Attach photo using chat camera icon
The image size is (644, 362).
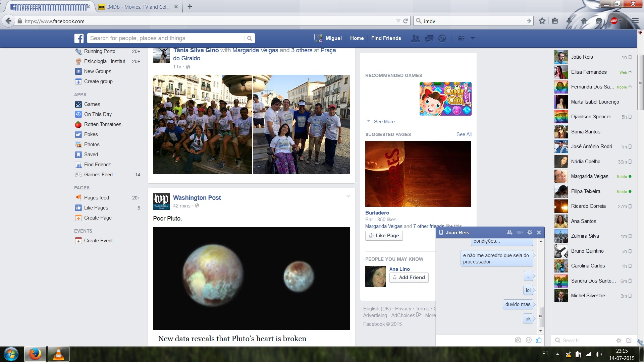(518, 340)
